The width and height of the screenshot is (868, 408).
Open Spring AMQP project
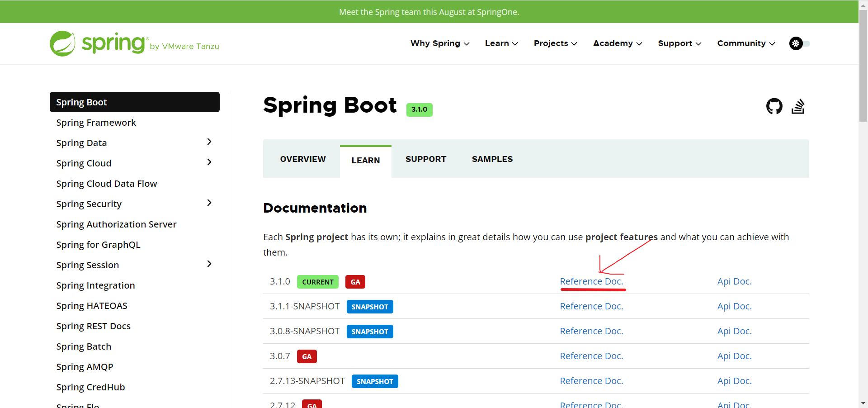[x=85, y=367]
